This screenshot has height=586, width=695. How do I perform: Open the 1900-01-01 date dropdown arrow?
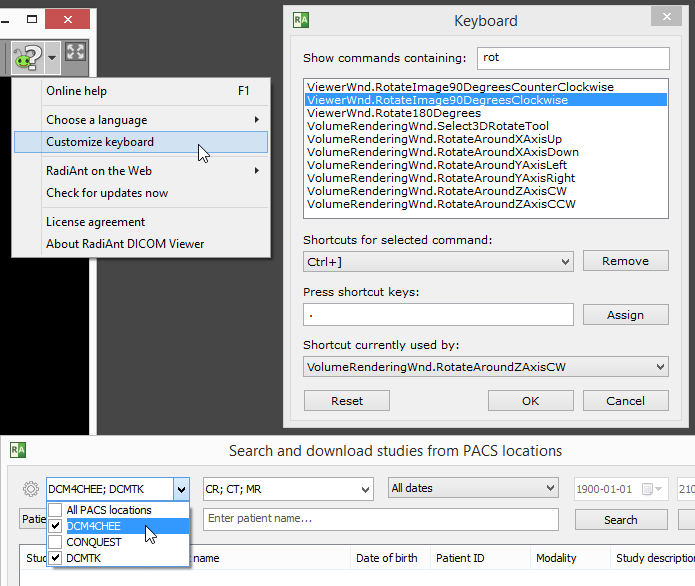click(659, 489)
